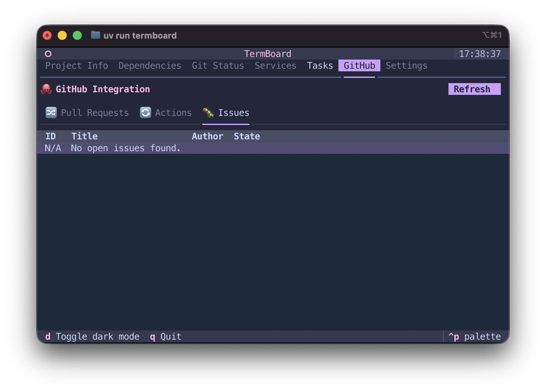Select the highlighted GitHub tab
The width and height of the screenshot is (546, 392).
coord(359,65)
